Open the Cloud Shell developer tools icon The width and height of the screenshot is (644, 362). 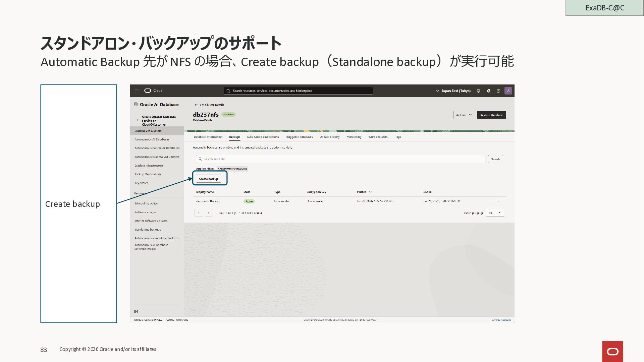coord(479,91)
